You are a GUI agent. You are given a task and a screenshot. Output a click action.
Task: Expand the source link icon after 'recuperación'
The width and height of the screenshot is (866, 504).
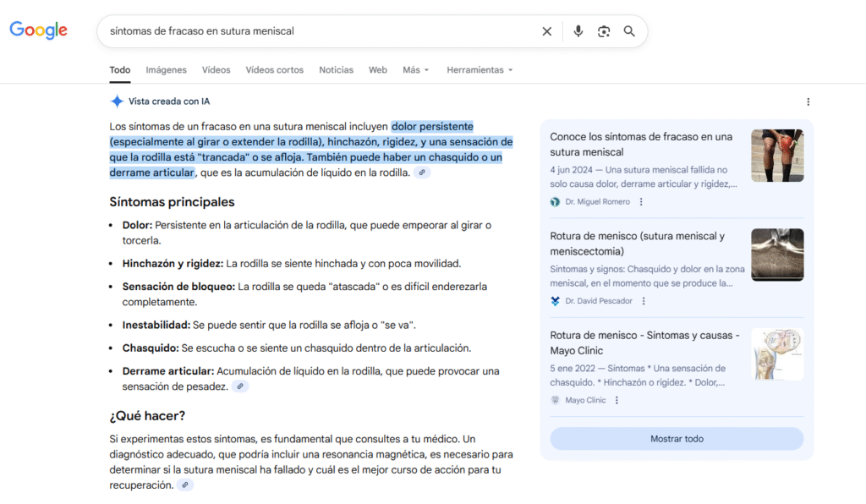pos(184,484)
